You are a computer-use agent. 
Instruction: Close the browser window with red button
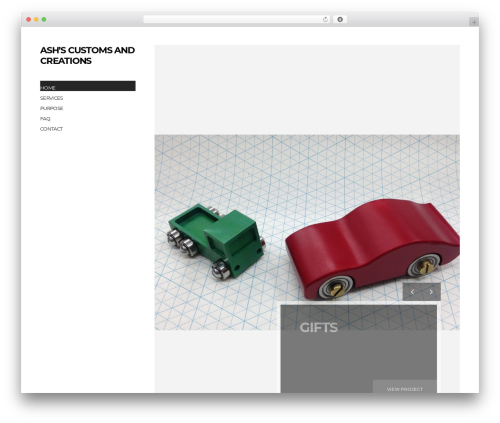29,19
